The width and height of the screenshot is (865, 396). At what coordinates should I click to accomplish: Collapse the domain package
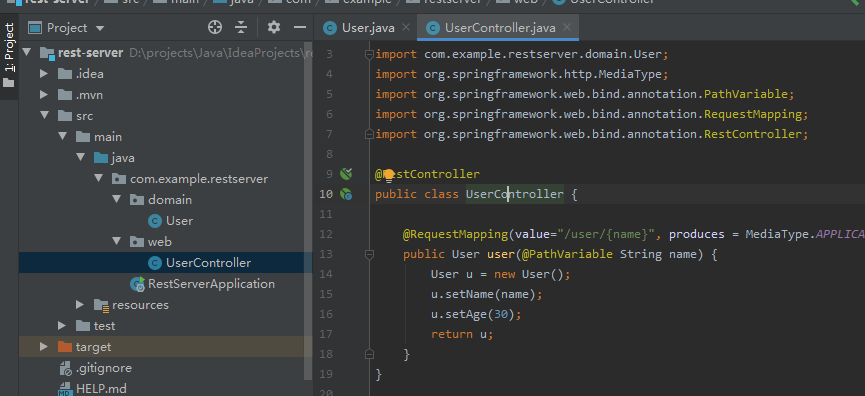[x=117, y=200]
